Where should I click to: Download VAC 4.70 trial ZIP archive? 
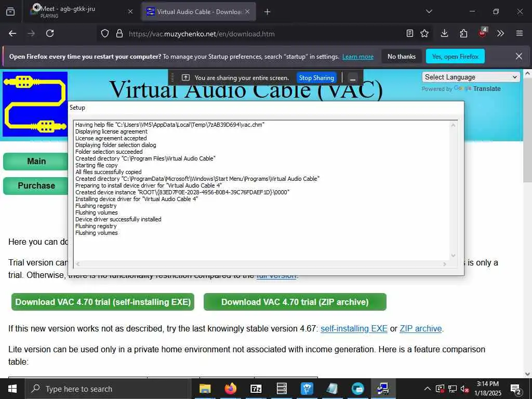(295, 302)
